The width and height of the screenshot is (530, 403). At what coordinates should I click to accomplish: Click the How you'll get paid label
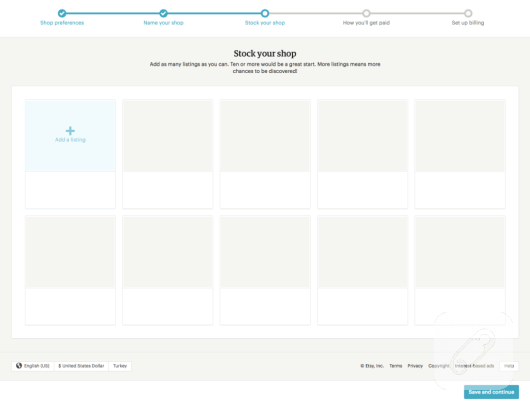366,23
